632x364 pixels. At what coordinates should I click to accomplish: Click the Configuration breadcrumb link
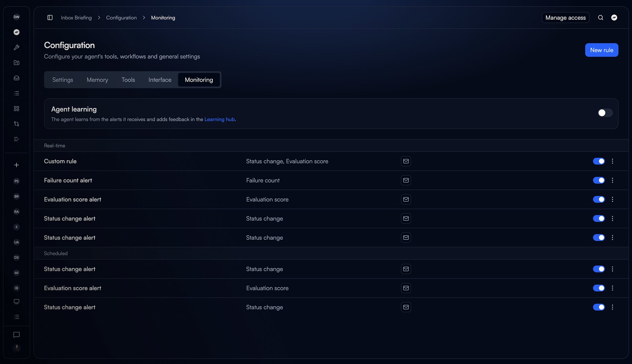(121, 17)
